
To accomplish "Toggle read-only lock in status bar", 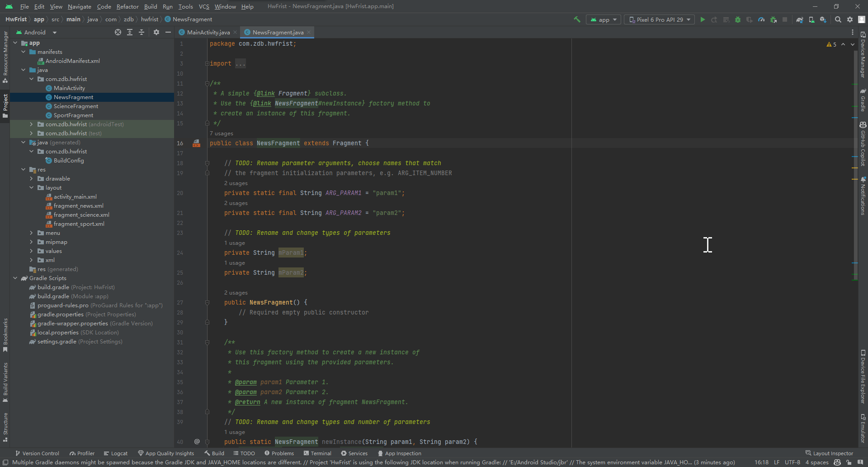I will [849, 462].
